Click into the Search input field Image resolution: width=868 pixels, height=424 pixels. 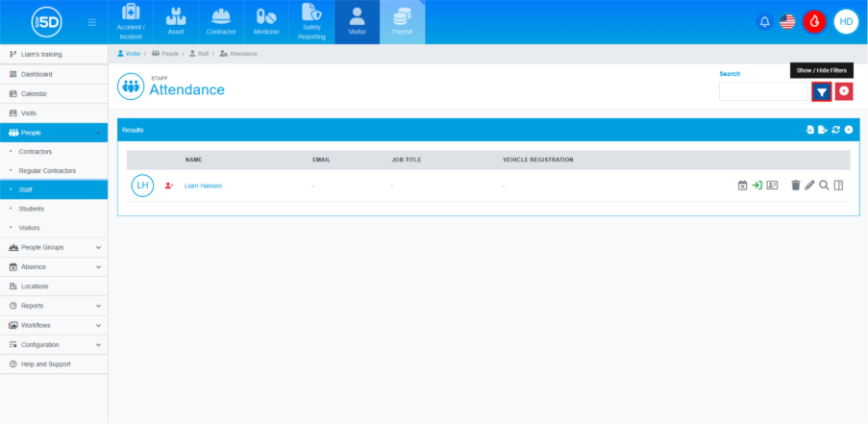pyautogui.click(x=763, y=91)
